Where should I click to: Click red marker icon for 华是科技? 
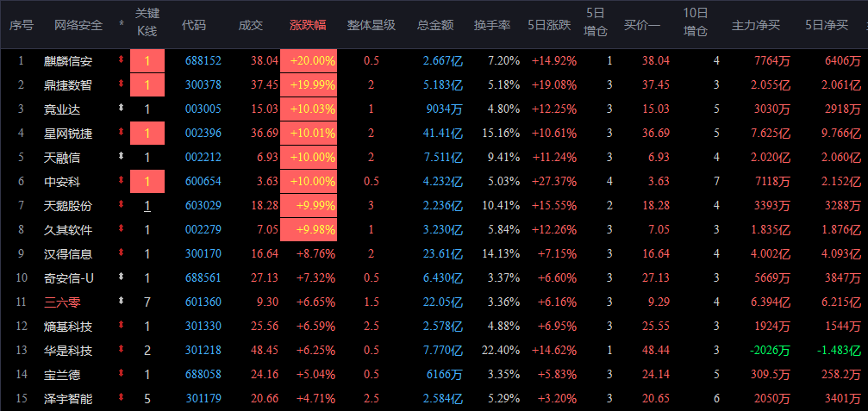coord(122,350)
